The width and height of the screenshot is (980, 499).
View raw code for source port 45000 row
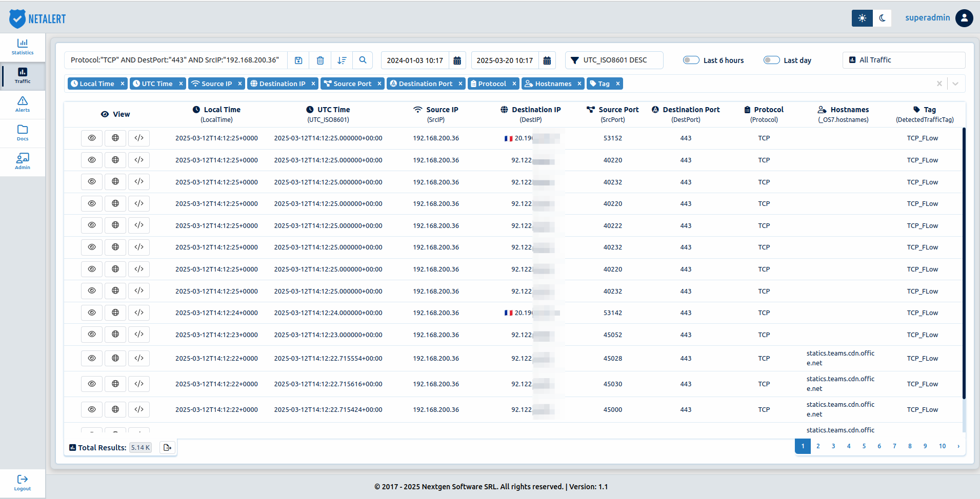point(139,409)
